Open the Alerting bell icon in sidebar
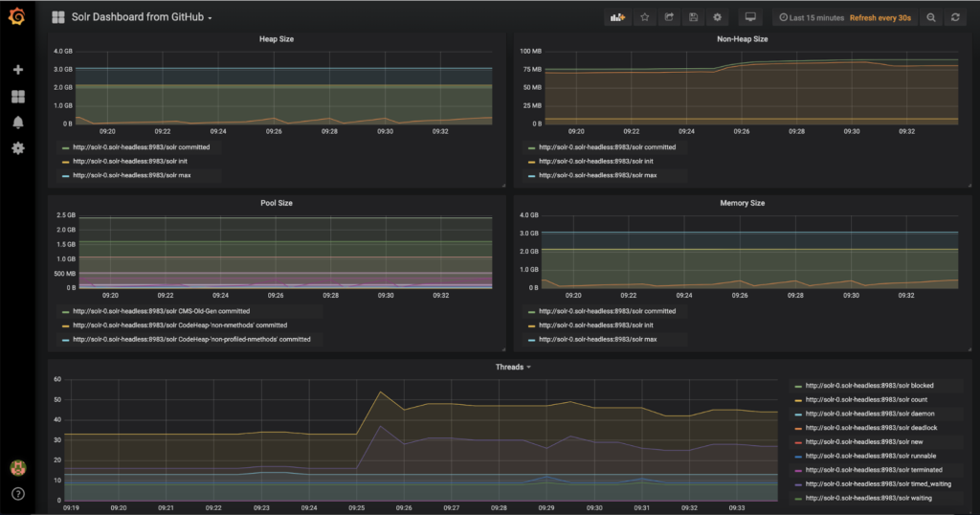 [x=18, y=123]
